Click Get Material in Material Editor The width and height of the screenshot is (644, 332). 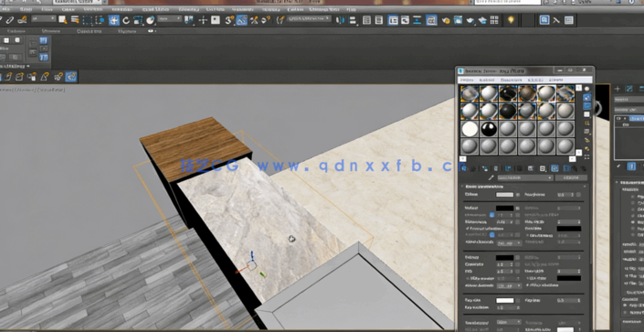pos(465,168)
